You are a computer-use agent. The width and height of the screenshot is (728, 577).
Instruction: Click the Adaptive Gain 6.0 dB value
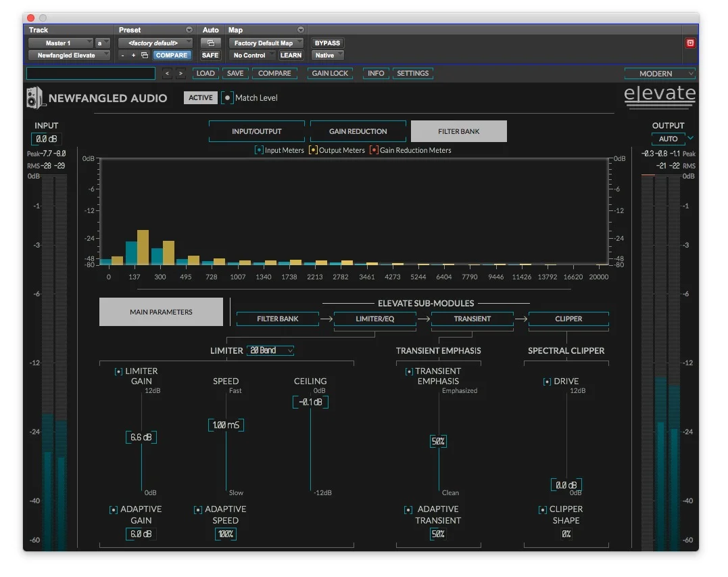pyautogui.click(x=141, y=534)
